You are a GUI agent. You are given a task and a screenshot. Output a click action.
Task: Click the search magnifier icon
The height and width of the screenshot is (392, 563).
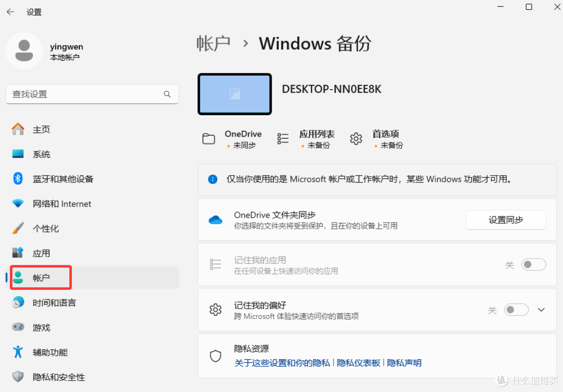[167, 94]
